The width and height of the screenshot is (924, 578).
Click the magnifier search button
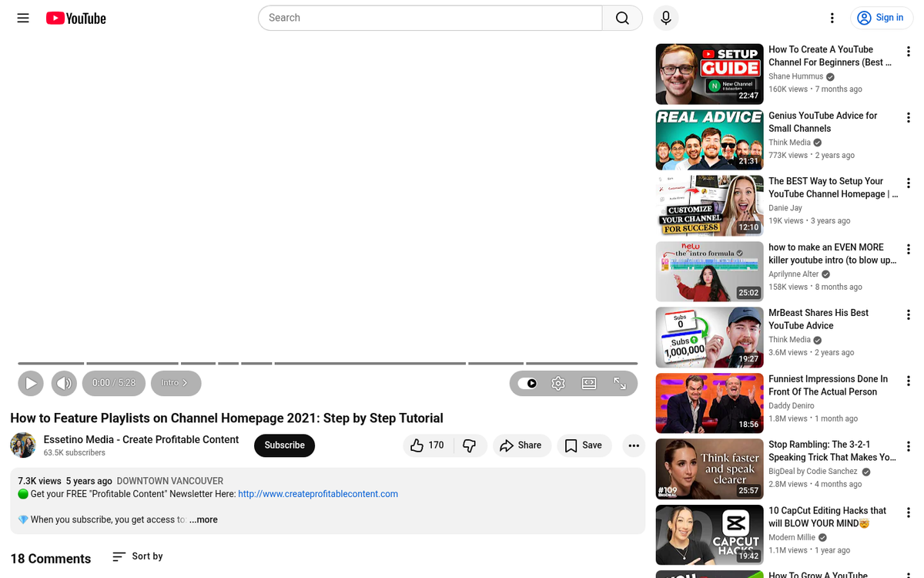(x=622, y=18)
